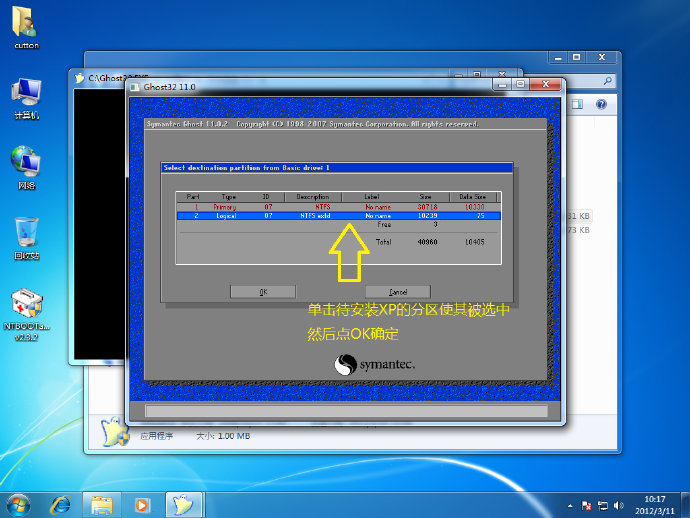Open the Computer (计算机) desktop icon
The height and width of the screenshot is (518, 690).
[26, 99]
